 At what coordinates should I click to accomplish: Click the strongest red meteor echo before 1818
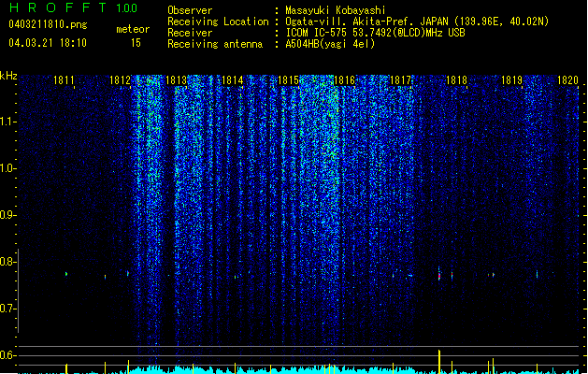[439, 276]
